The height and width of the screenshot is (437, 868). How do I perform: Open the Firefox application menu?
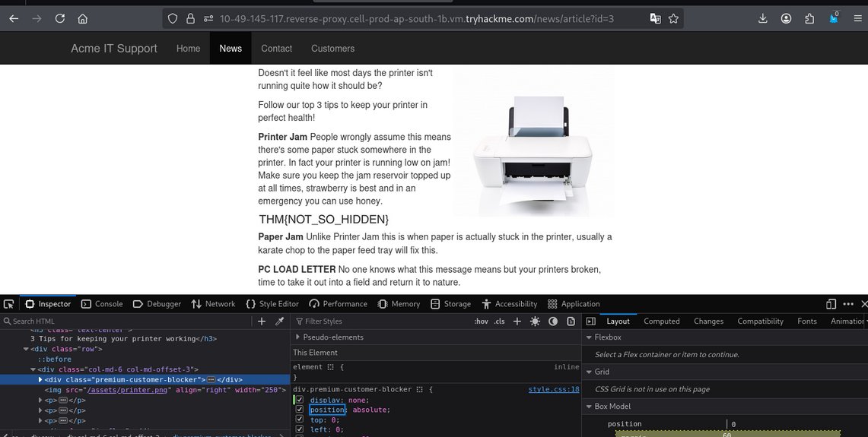857,19
